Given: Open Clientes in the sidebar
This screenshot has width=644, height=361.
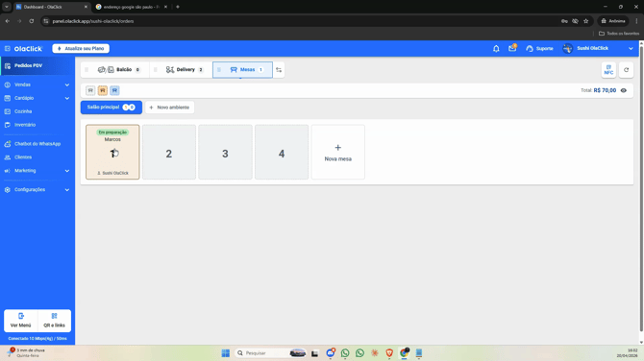Looking at the screenshot, I should click(37, 157).
